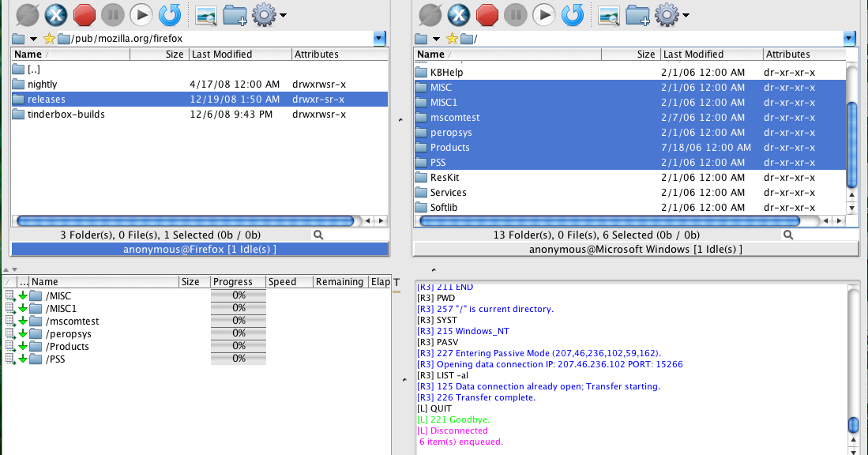This screenshot has width=868, height=455.
Task: Click the pause icon in right pane toolbar
Action: 516,15
